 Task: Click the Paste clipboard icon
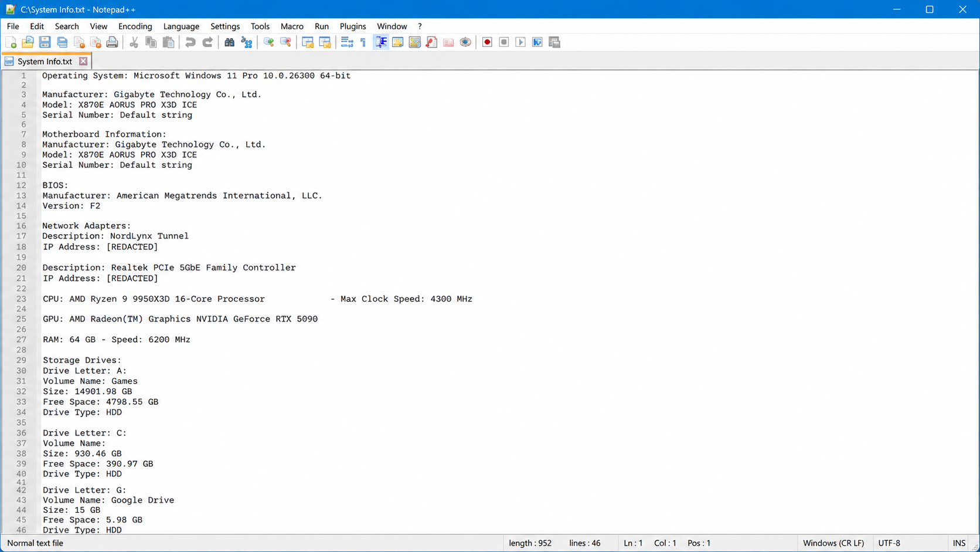[x=168, y=42]
